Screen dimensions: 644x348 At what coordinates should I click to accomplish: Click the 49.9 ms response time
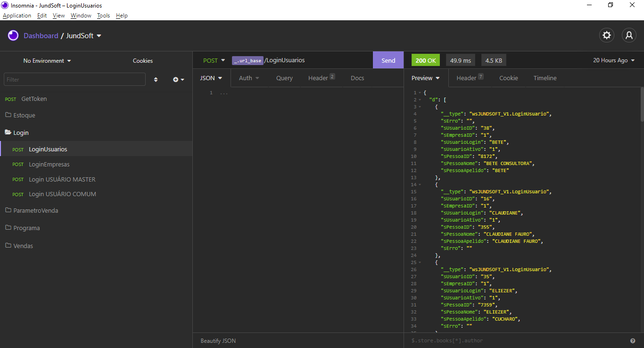[461, 60]
